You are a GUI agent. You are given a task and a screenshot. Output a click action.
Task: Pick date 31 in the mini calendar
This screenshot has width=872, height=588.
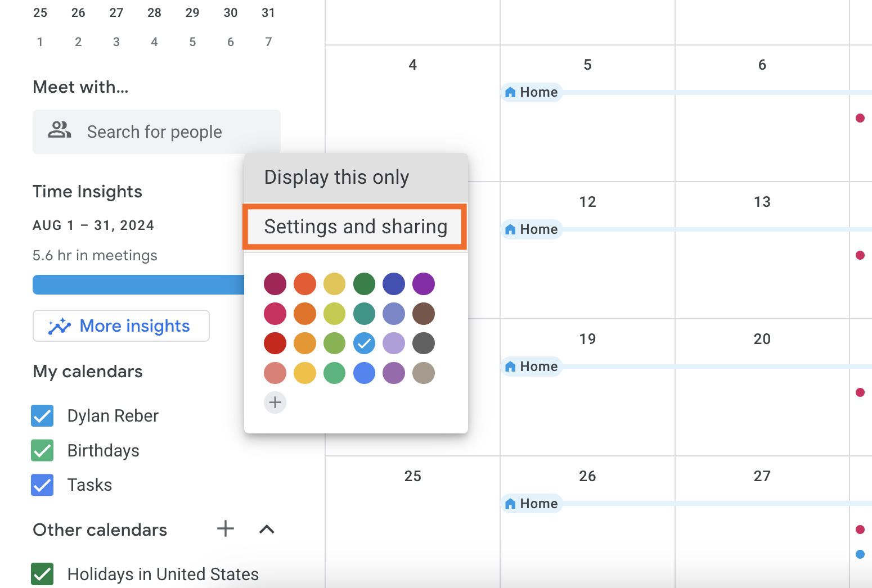pos(268,13)
